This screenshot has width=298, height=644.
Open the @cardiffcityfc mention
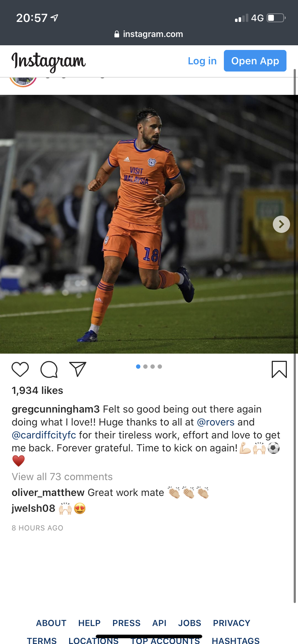(x=44, y=435)
